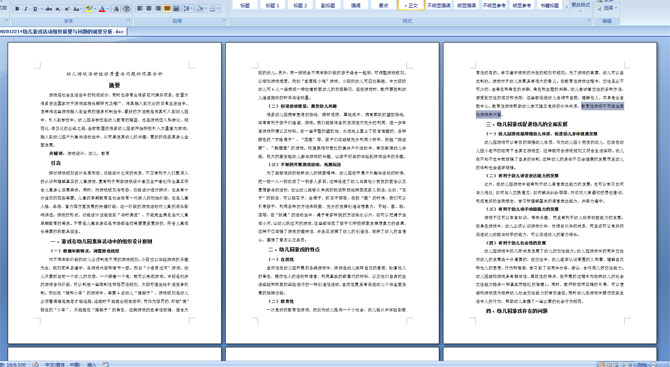Toggle underline formatting
Image resolution: width=670 pixels, height=367 pixels.
pyautogui.click(x=35, y=9)
